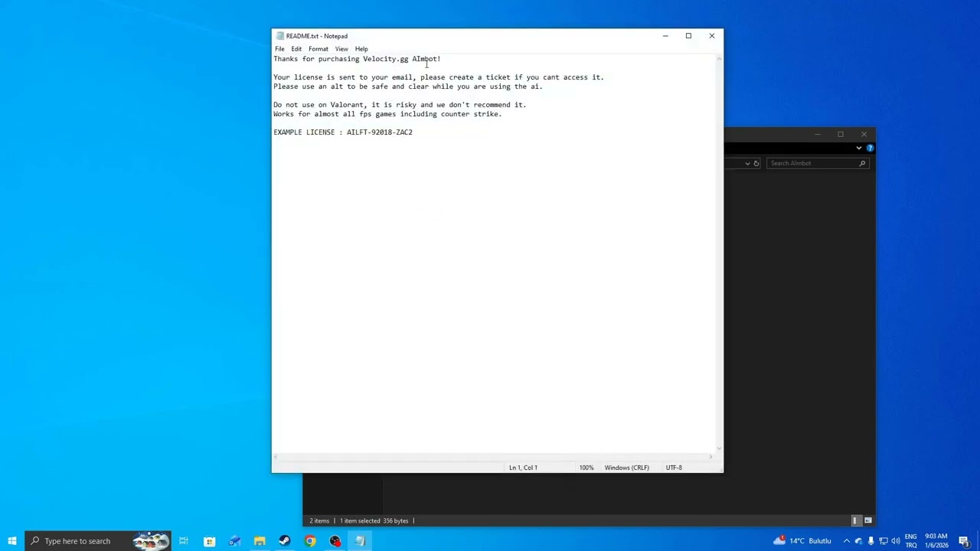Image resolution: width=980 pixels, height=551 pixels.
Task: Open Microsoft Store from the taskbar
Action: point(209,541)
